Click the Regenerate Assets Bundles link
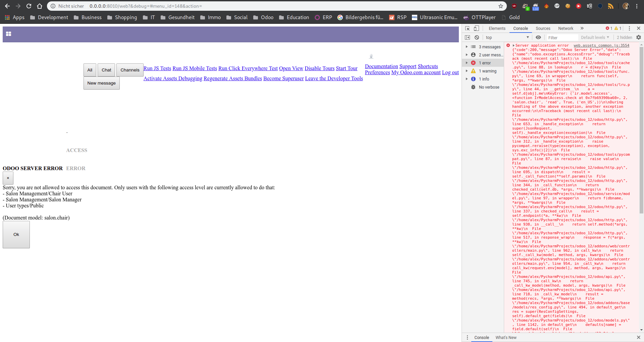The image size is (644, 342). point(232,78)
